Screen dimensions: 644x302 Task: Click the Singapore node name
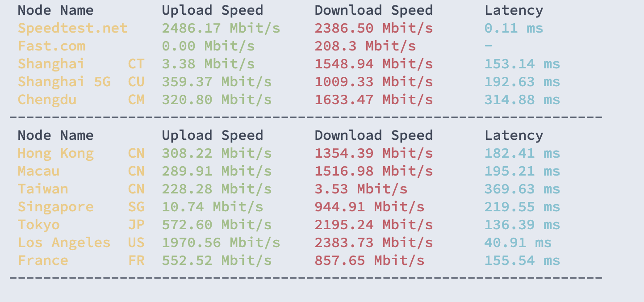(x=56, y=207)
